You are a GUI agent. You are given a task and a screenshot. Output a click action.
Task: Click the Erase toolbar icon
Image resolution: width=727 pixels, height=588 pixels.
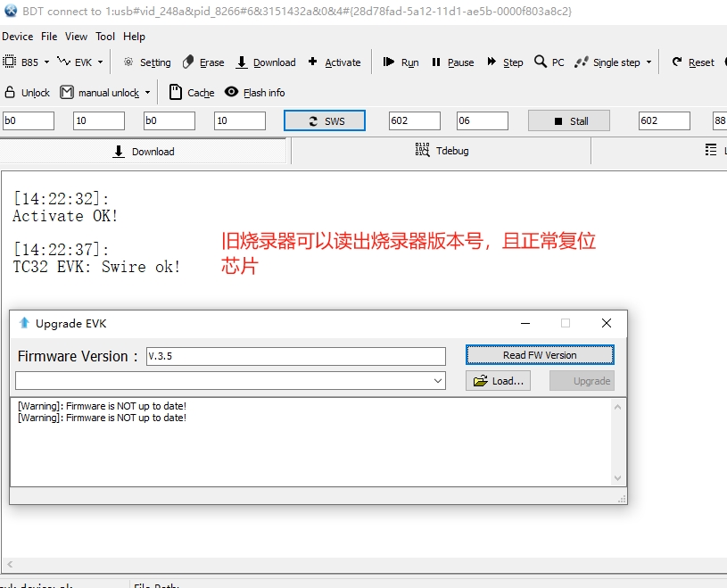[188, 62]
